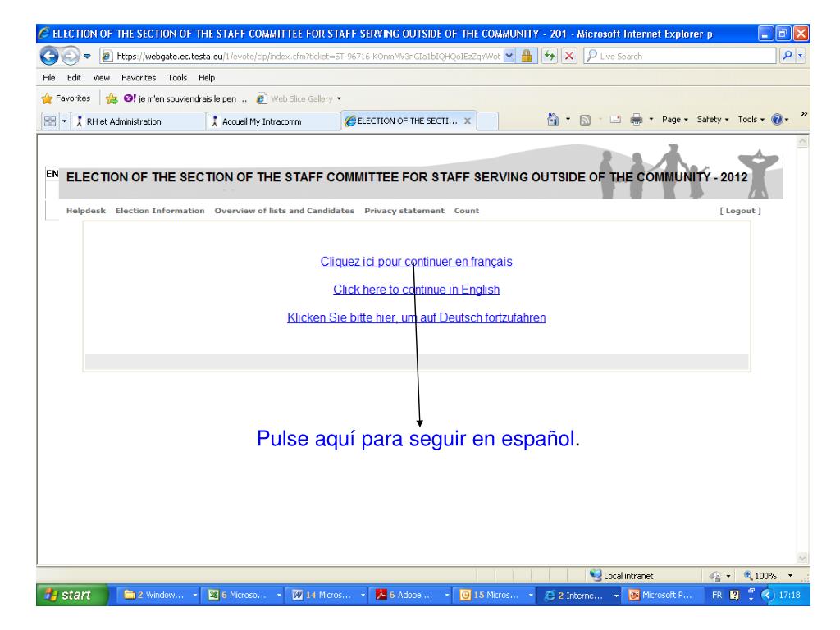Open the zoom level 100% control
840x630 pixels.
coord(768,575)
